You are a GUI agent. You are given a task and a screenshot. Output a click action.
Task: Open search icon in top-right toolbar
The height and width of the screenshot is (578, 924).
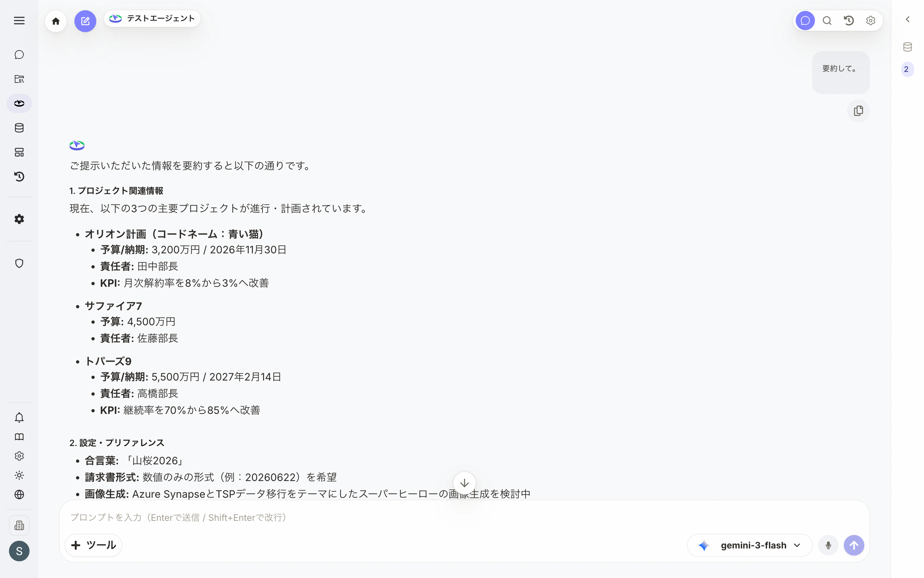pos(827,21)
